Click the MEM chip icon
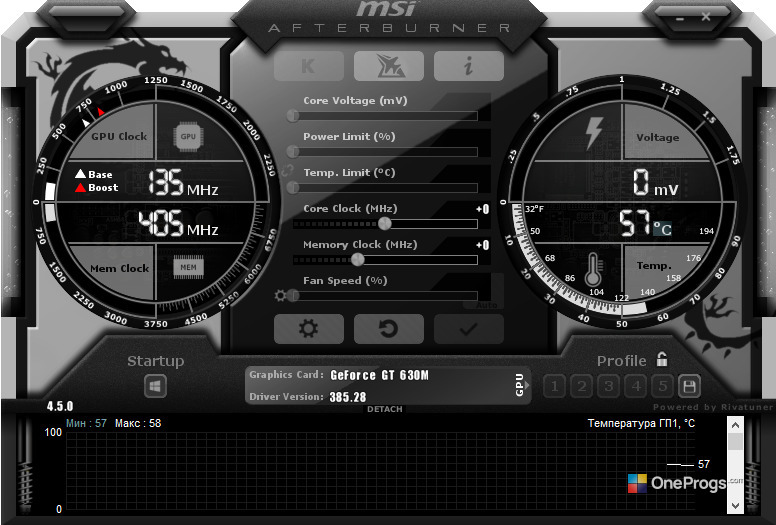 (188, 267)
